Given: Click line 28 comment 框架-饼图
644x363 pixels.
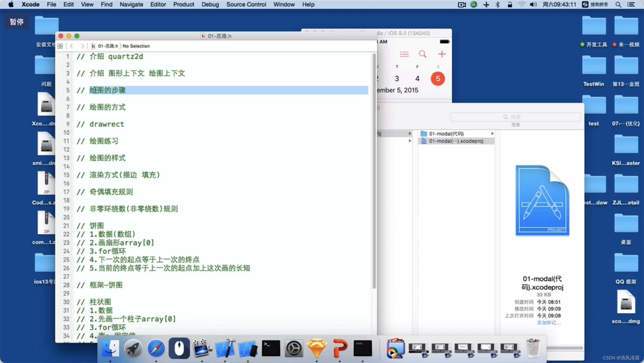Looking at the screenshot, I should [100, 285].
